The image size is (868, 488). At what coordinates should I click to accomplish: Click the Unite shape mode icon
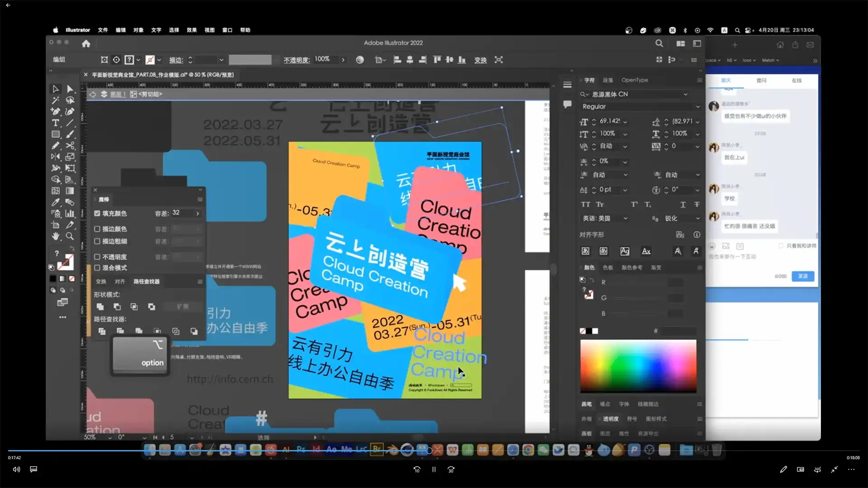point(100,307)
